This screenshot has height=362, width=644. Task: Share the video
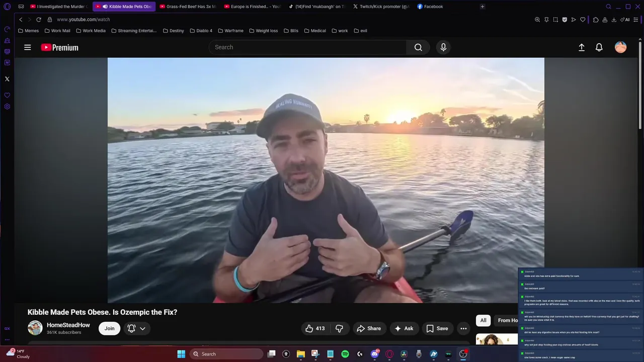(x=368, y=328)
